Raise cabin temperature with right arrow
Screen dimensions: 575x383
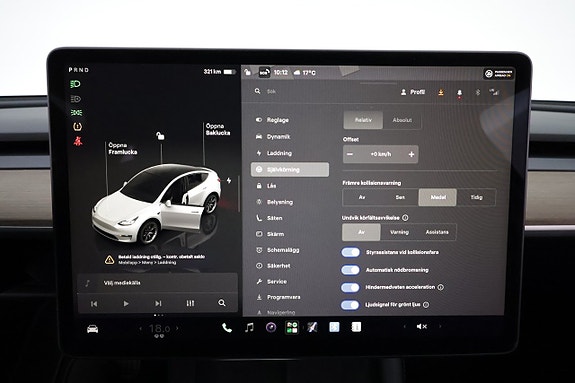(x=177, y=328)
